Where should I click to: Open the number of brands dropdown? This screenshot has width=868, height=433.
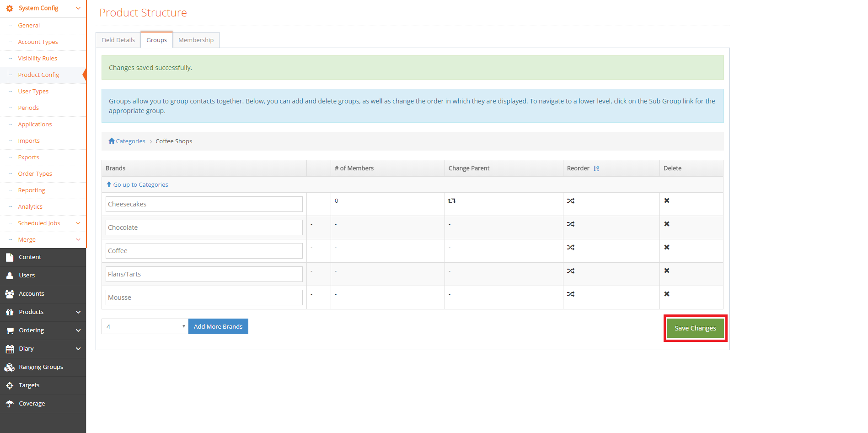pos(145,326)
